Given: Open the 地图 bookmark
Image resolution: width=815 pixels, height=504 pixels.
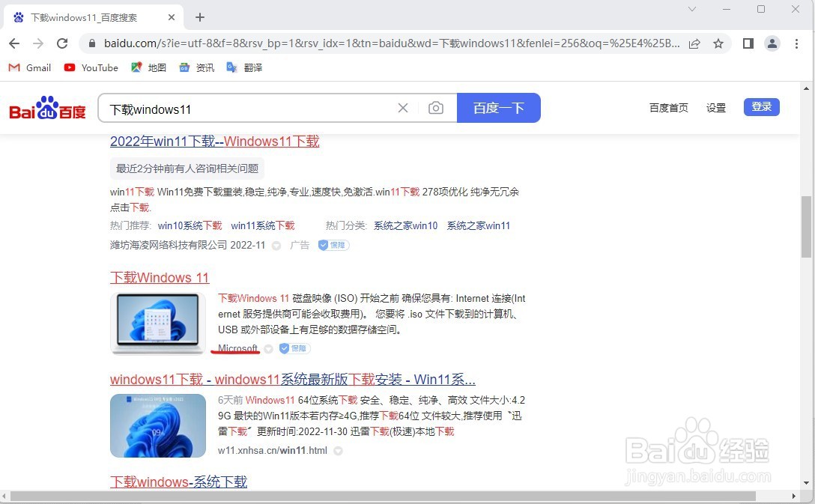Looking at the screenshot, I should coord(148,67).
